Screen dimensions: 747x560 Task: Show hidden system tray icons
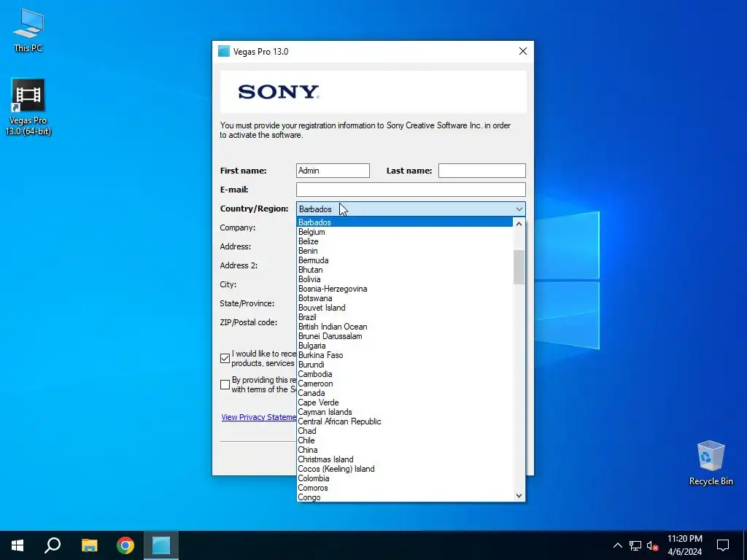pos(617,545)
